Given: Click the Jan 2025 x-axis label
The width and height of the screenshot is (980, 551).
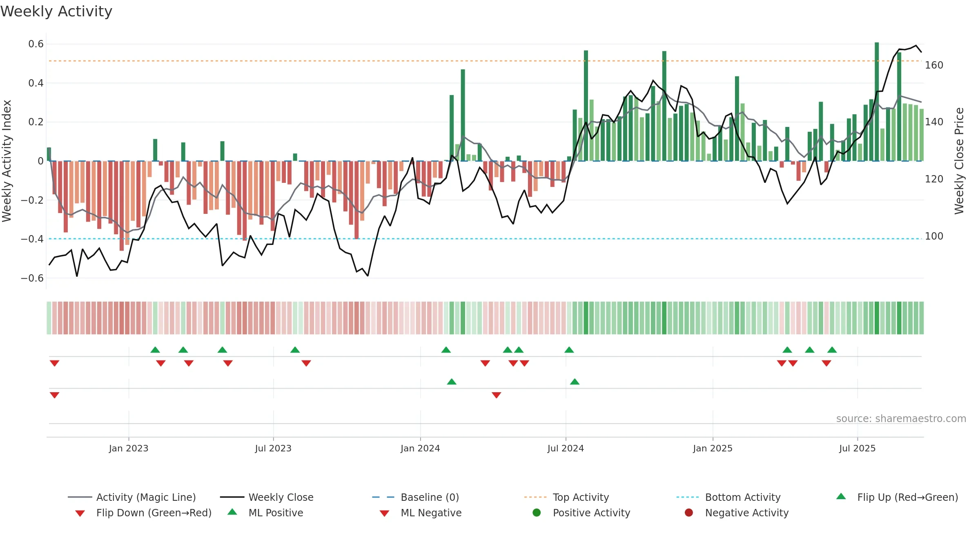Looking at the screenshot, I should pyautogui.click(x=713, y=449).
